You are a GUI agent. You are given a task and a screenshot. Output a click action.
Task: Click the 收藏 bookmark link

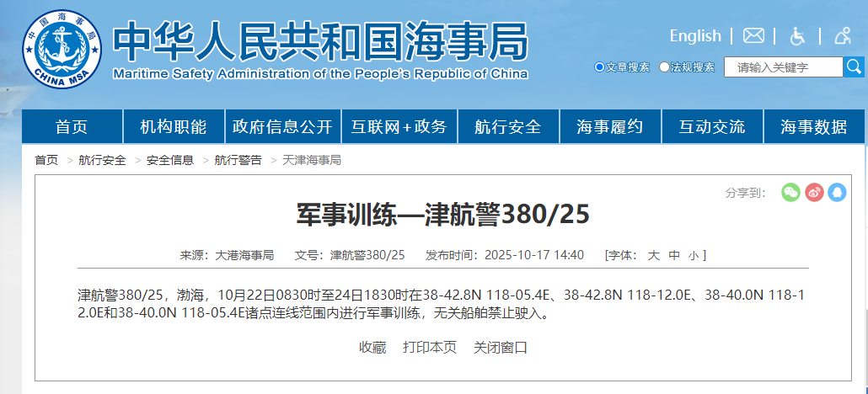pos(372,348)
